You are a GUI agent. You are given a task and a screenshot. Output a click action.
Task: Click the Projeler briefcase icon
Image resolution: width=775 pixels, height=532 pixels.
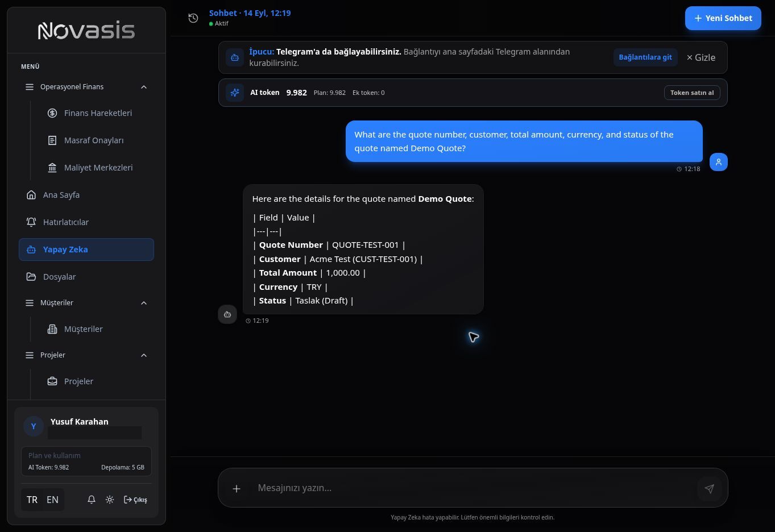click(52, 381)
